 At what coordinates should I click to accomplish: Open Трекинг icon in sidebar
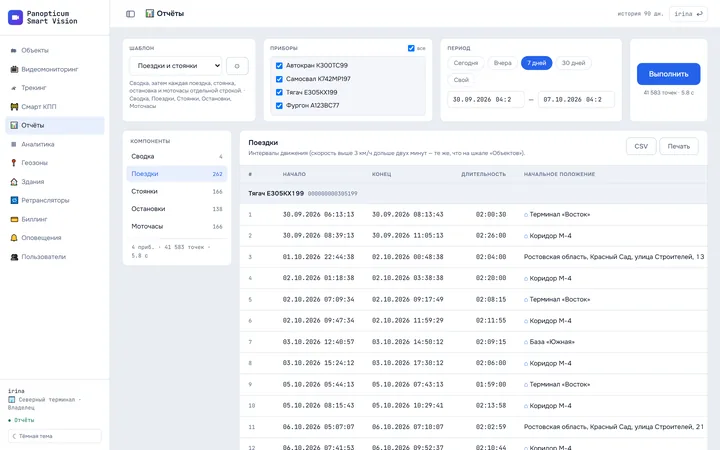14,88
